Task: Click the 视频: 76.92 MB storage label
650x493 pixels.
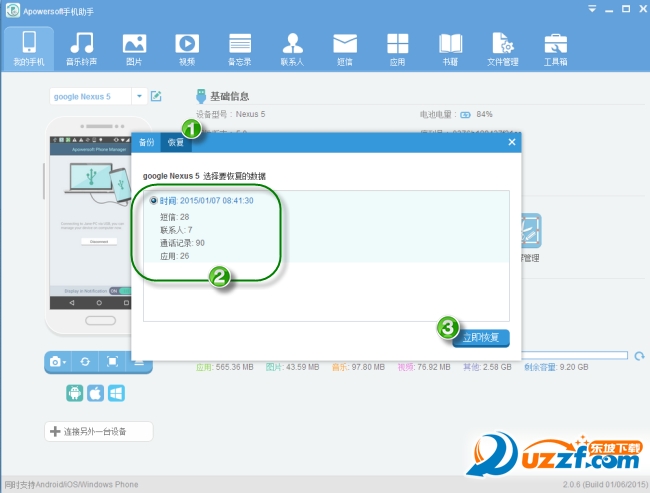Action: point(424,367)
